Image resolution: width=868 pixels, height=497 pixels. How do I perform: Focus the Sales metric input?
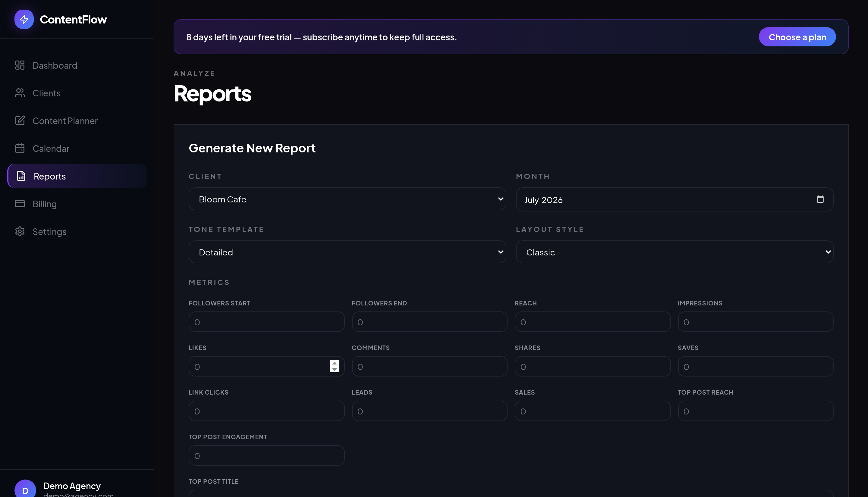[593, 411]
